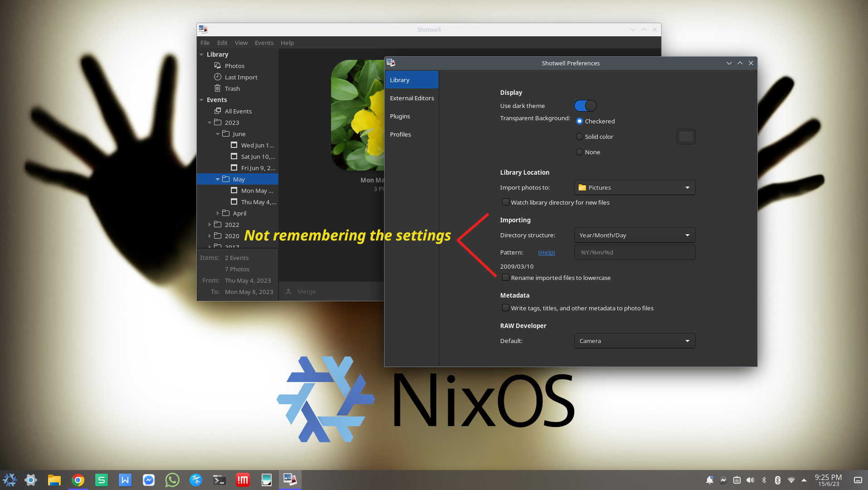Click the Shotwell icon in the Preferences title bar
The height and width of the screenshot is (490, 868).
pyautogui.click(x=390, y=63)
